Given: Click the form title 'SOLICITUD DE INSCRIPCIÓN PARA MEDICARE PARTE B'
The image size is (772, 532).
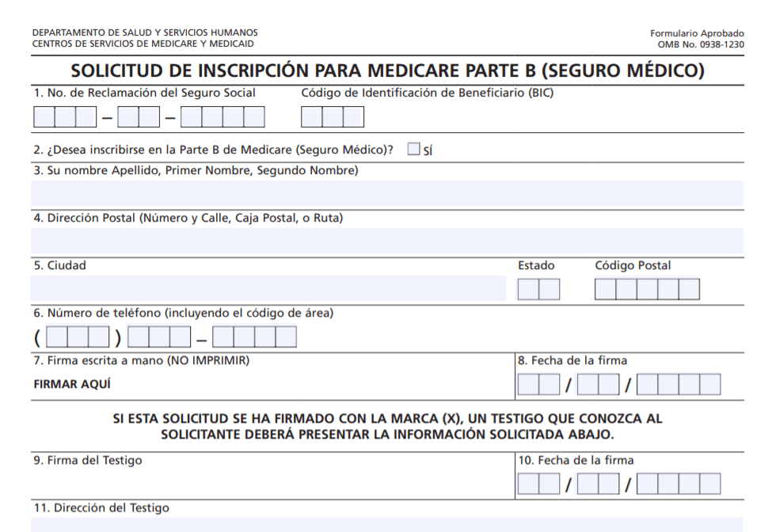Looking at the screenshot, I should tap(387, 70).
